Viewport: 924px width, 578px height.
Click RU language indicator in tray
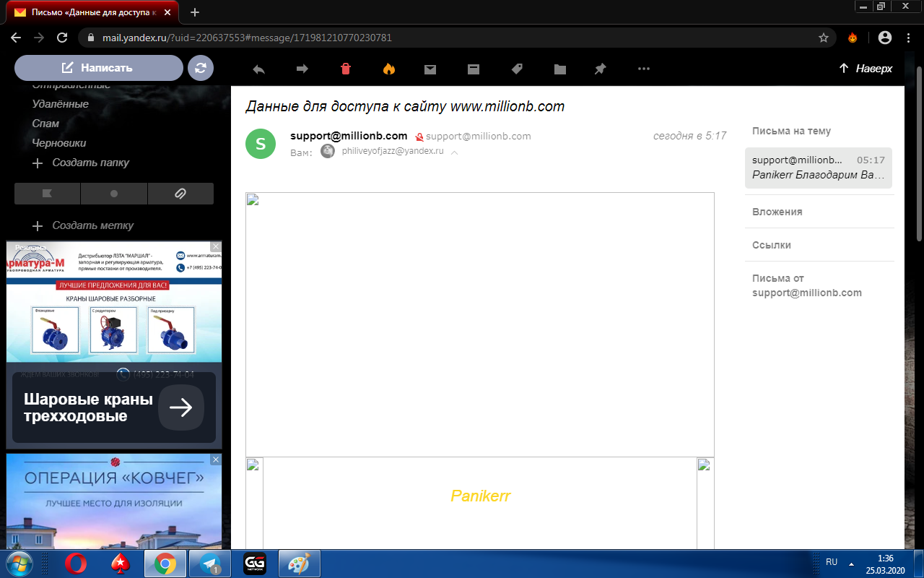[x=832, y=562]
